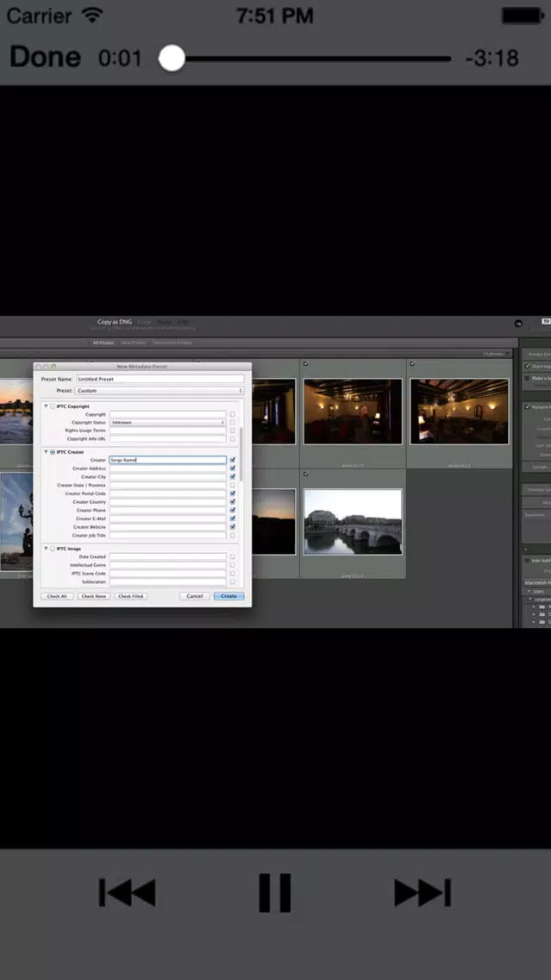The height and width of the screenshot is (980, 551).
Task: Uncheck the Creator field checkbox
Action: (233, 460)
